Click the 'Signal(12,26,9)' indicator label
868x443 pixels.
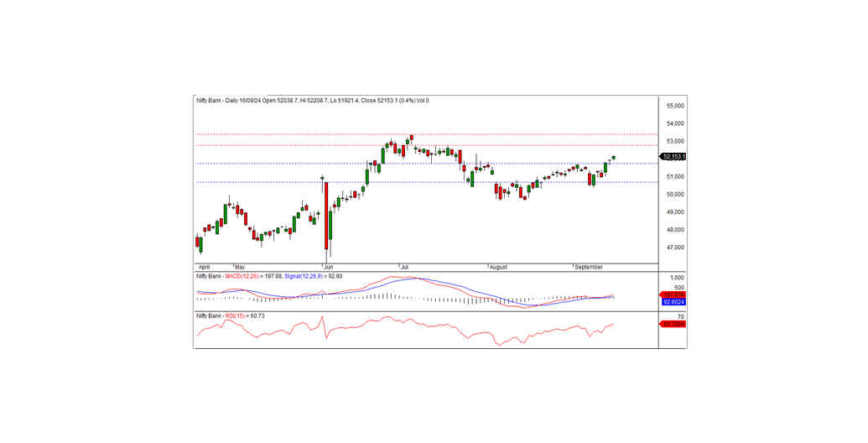[x=304, y=276]
